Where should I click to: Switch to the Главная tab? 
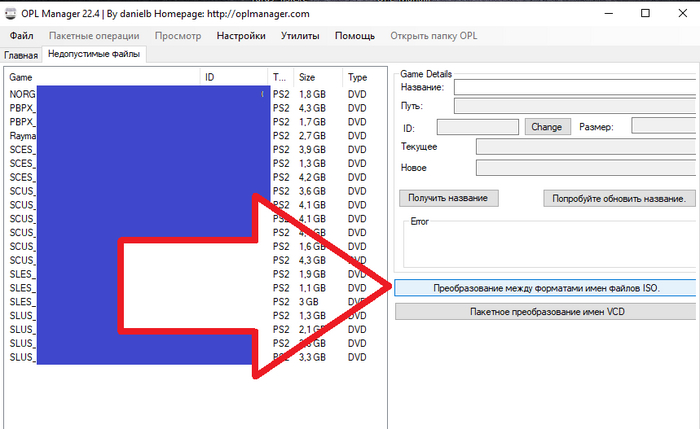(x=21, y=54)
